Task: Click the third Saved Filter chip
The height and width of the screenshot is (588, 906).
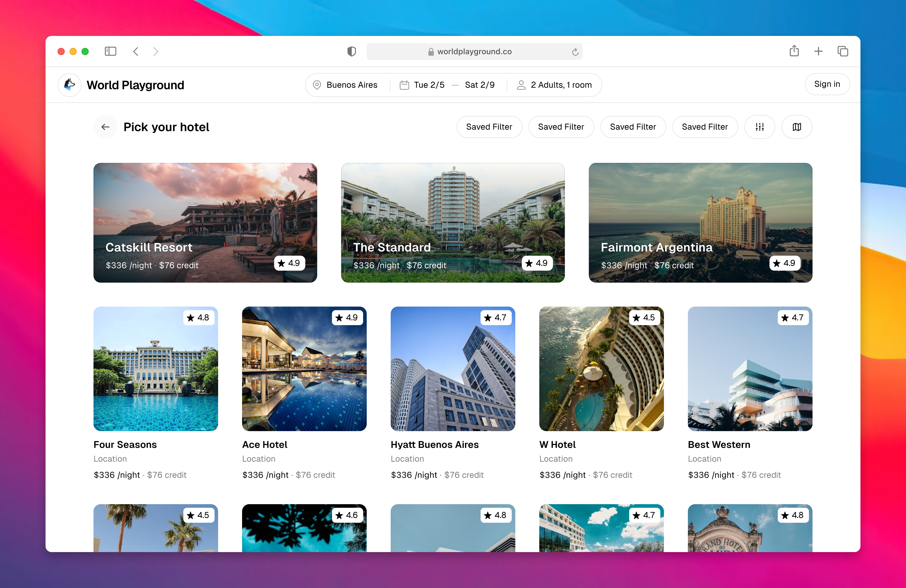Action: point(633,127)
